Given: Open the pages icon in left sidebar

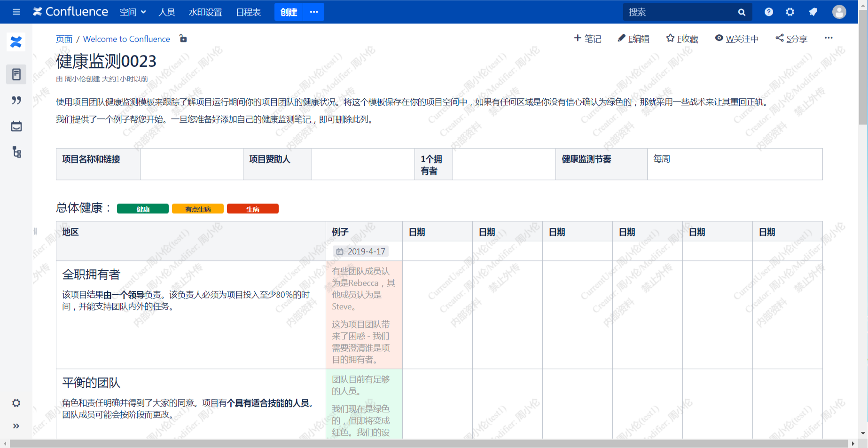Looking at the screenshot, I should (x=16, y=74).
